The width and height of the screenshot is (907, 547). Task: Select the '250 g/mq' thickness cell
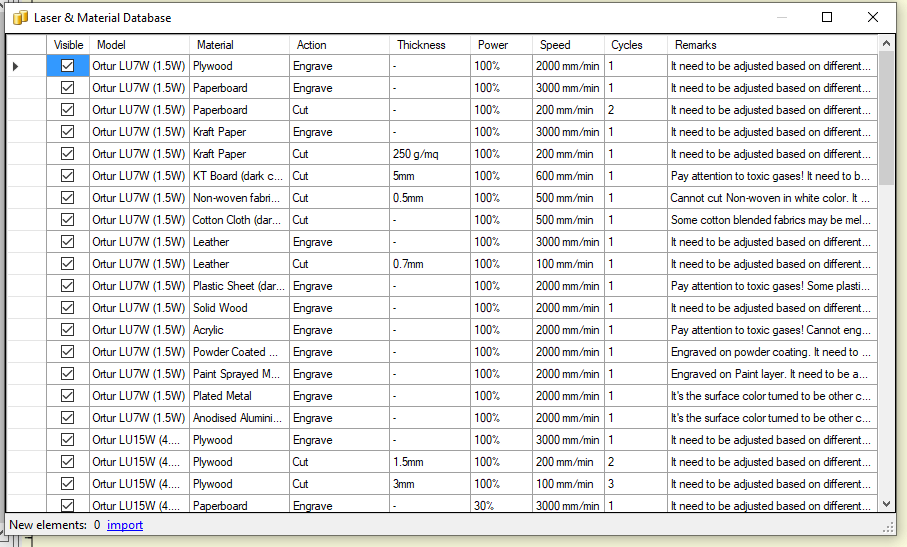tap(430, 154)
